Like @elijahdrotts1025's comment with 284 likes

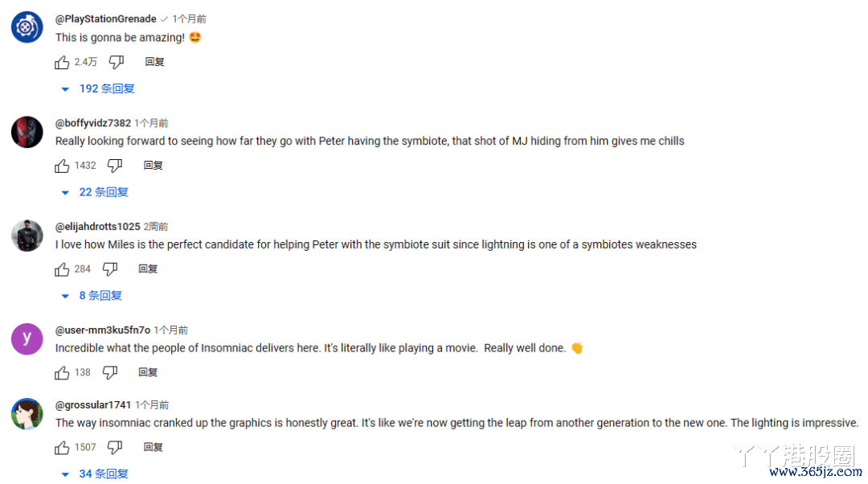click(x=62, y=269)
